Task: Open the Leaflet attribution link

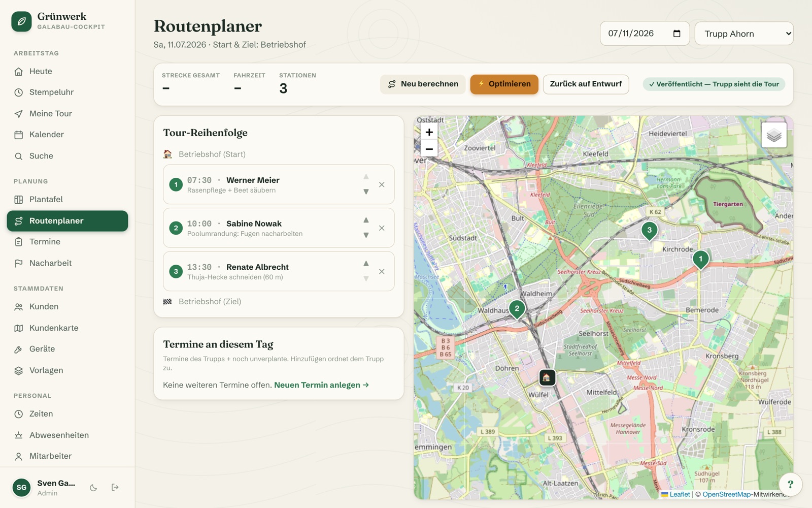Action: tap(675, 494)
